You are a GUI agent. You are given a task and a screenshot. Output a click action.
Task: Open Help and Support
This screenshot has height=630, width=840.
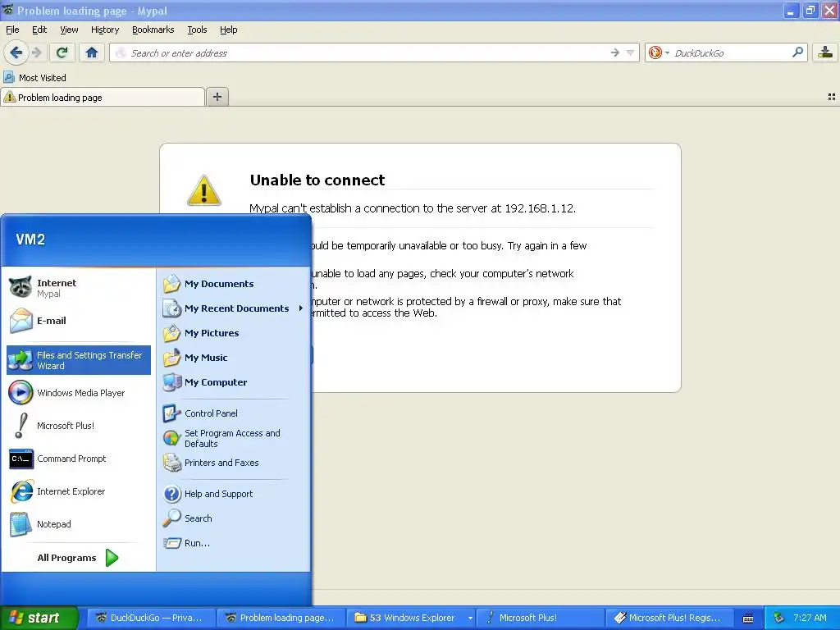[x=233, y=493]
